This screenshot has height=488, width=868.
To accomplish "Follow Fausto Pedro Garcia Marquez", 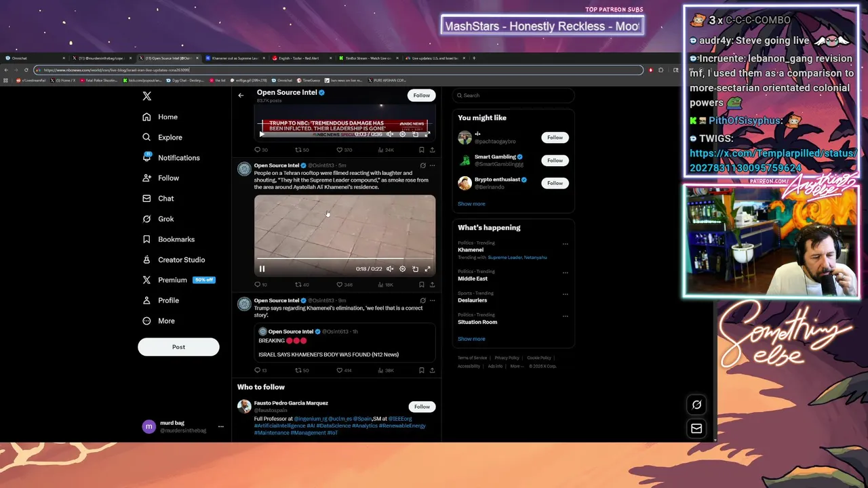I will click(x=422, y=407).
